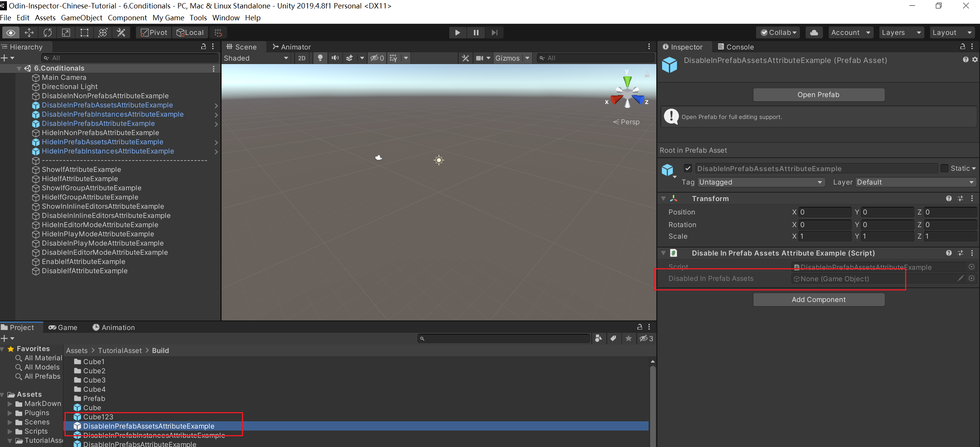Select the Hand (view) tool

11,33
